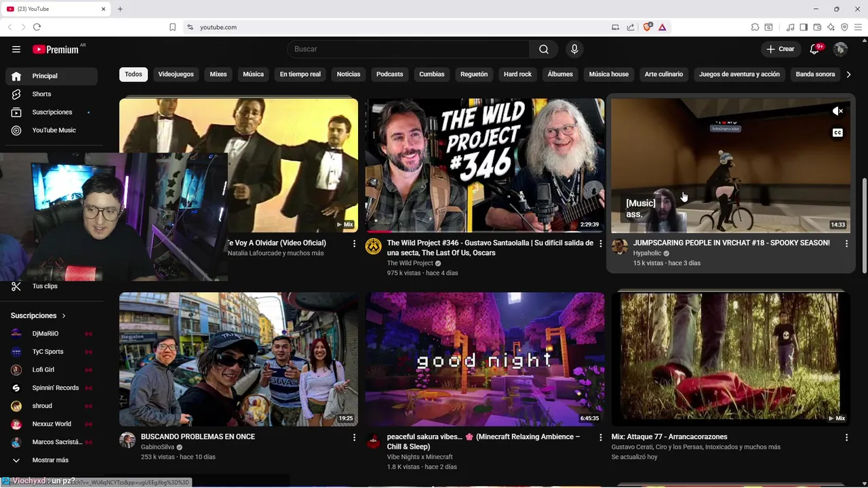868x488 pixels.
Task: Open DjMaRiiO subscription channel
Action: point(52,333)
